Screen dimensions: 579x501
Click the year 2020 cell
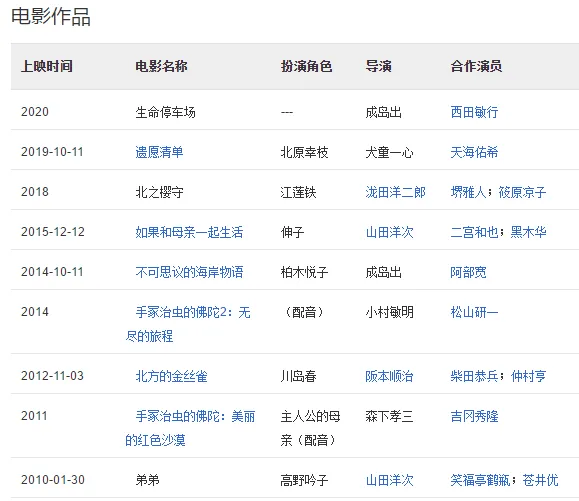click(x=35, y=112)
